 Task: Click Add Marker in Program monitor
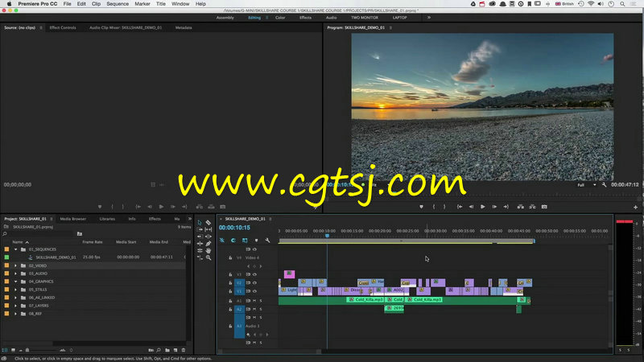point(421,207)
